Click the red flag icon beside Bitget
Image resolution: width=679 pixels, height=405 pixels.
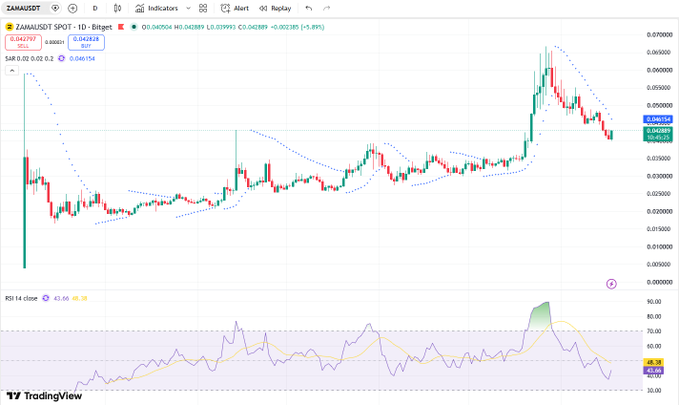coord(121,27)
